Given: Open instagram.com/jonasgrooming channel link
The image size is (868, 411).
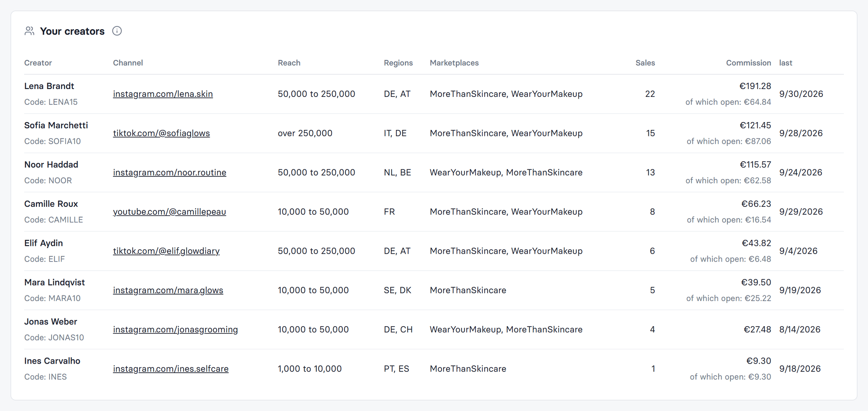Looking at the screenshot, I should coord(175,329).
